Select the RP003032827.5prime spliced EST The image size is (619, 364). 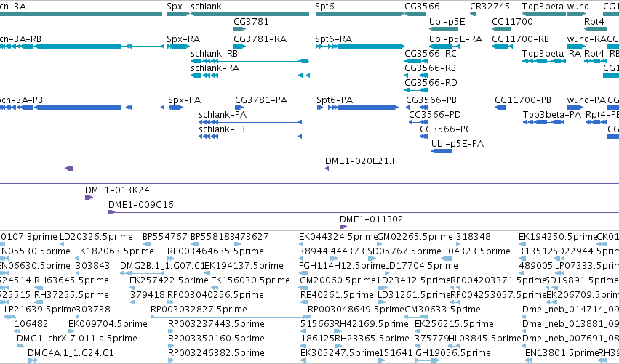[x=231, y=317]
